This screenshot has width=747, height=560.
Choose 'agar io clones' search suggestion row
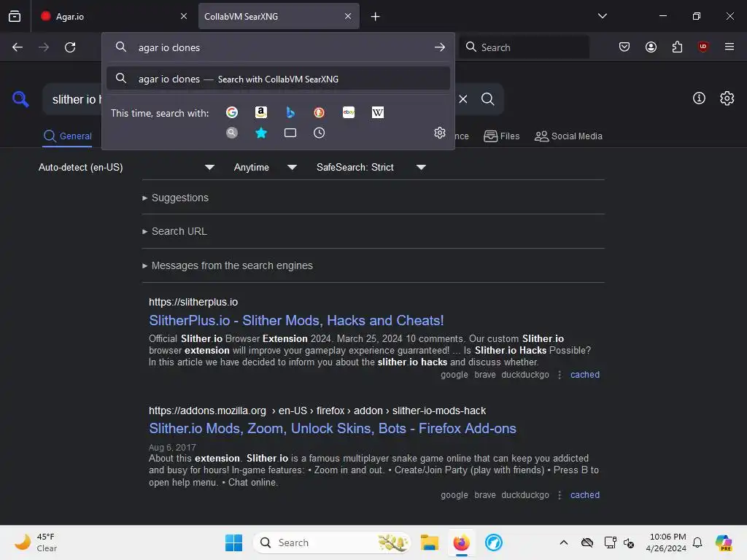pos(278,79)
